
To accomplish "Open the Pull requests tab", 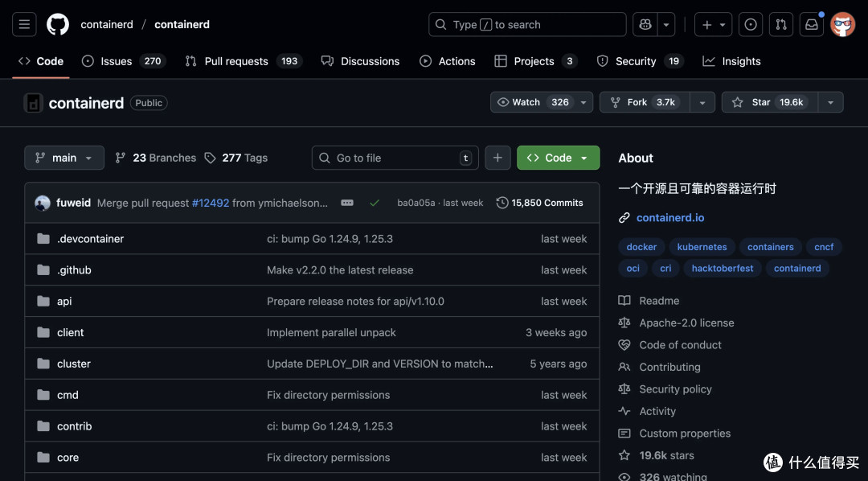I will pos(244,61).
